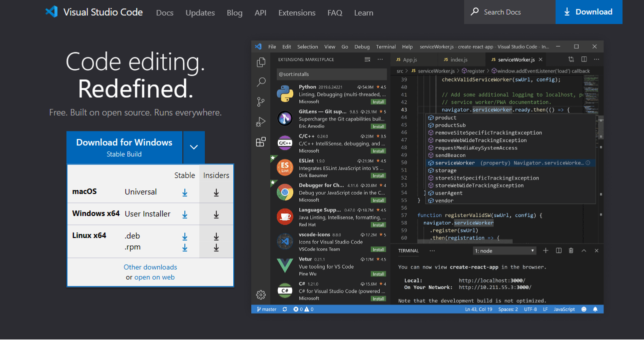Open the Updates page from the navigation
644x345 pixels.
[200, 13]
